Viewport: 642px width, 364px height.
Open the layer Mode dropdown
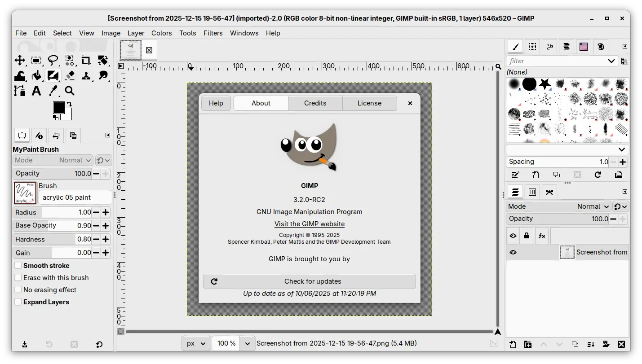[x=592, y=206]
